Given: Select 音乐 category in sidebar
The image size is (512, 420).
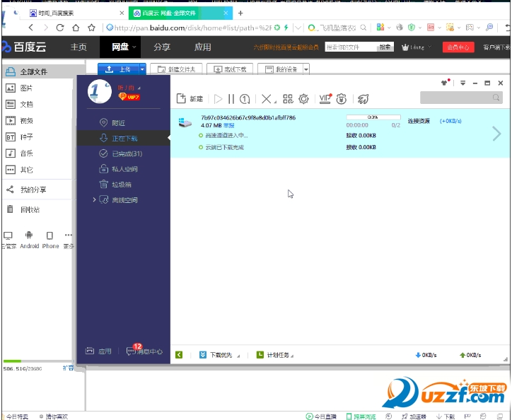Looking at the screenshot, I should click(x=20, y=153).
